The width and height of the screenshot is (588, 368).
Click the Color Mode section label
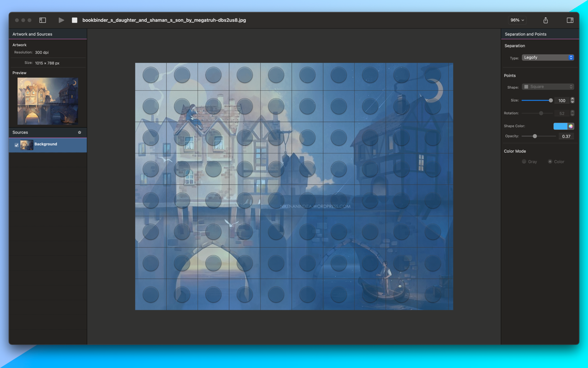(x=515, y=151)
